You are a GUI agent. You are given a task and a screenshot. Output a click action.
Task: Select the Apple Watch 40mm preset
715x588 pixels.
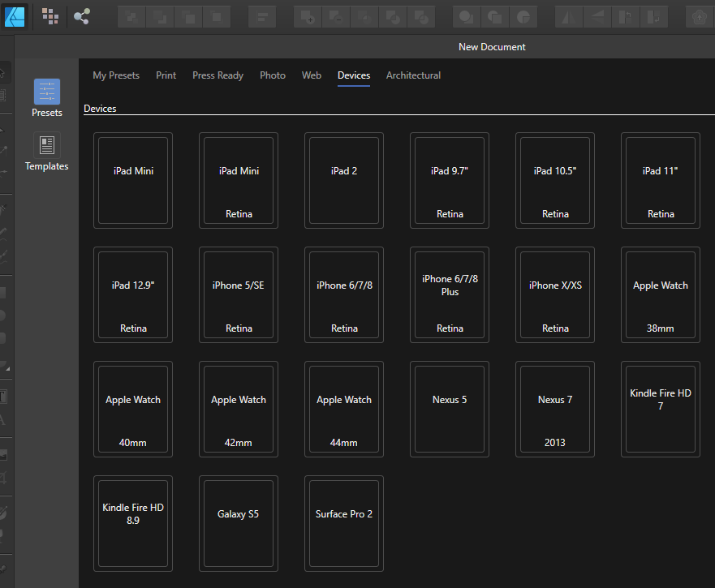[133, 410]
